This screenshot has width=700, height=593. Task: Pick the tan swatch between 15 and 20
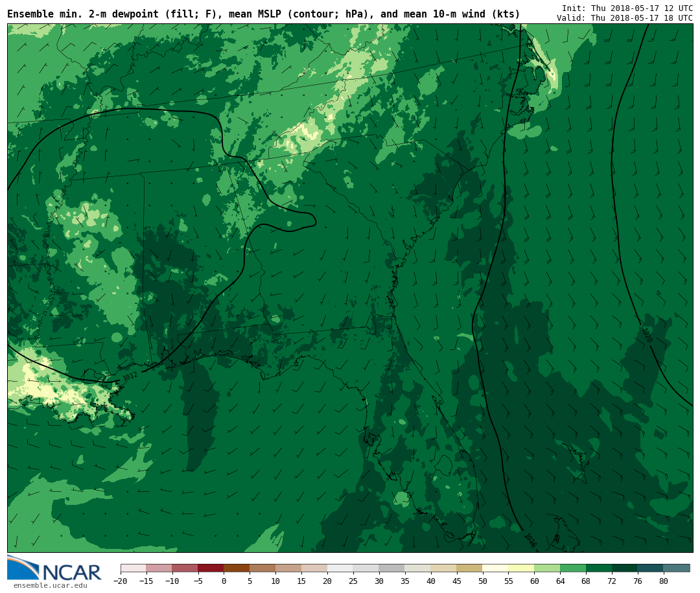tap(314, 568)
